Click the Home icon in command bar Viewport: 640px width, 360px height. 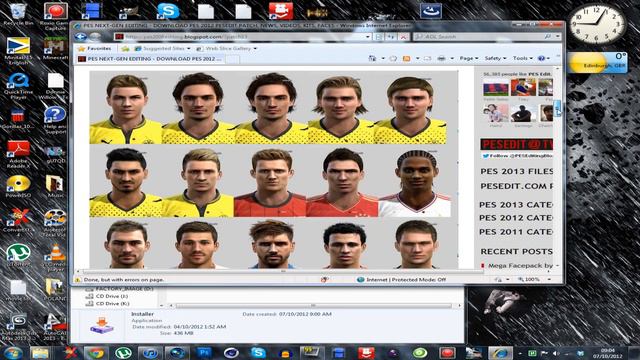(x=372, y=58)
